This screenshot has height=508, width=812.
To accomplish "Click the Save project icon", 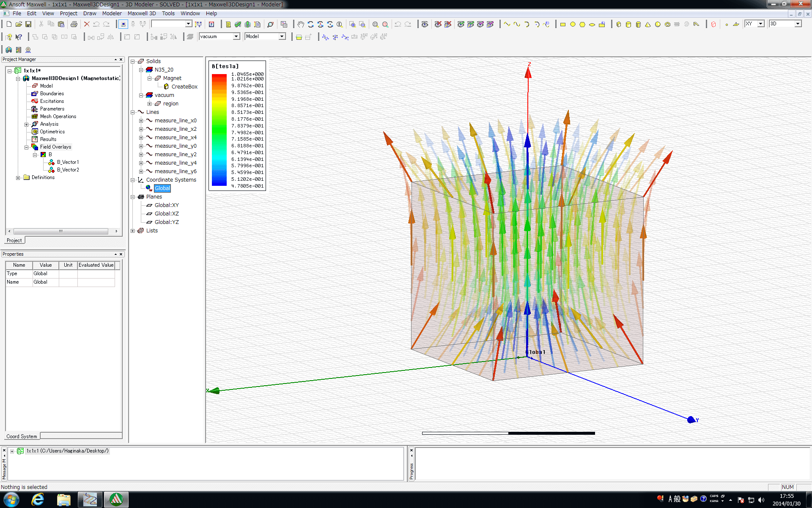I will pyautogui.click(x=28, y=24).
